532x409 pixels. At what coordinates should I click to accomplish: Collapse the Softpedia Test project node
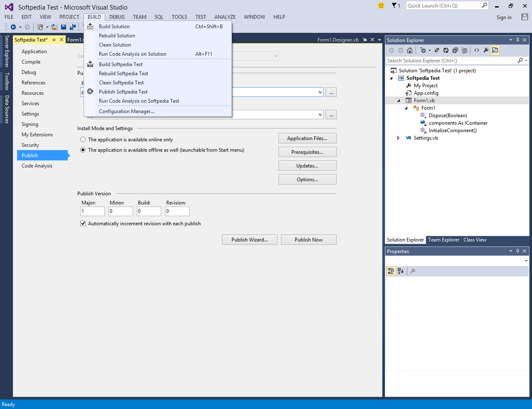391,78
